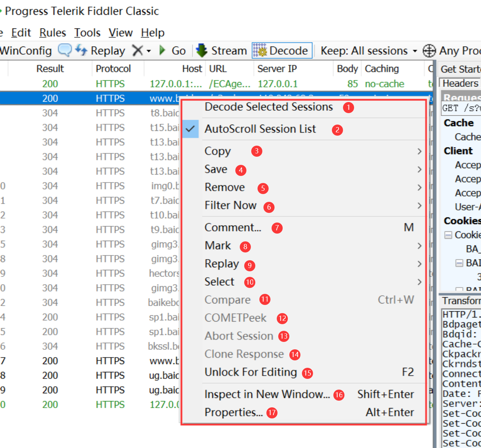Click the WinConfig toolbar button
Screen dimensions: 481x448
[25, 51]
